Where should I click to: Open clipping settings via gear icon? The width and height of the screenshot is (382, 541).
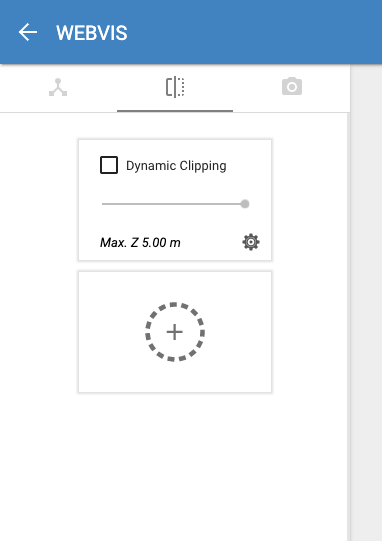251,242
